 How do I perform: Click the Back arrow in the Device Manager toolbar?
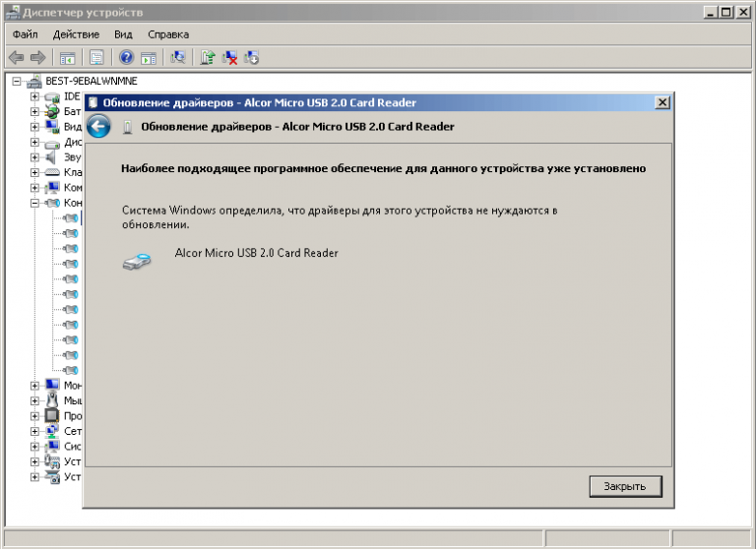(17, 58)
